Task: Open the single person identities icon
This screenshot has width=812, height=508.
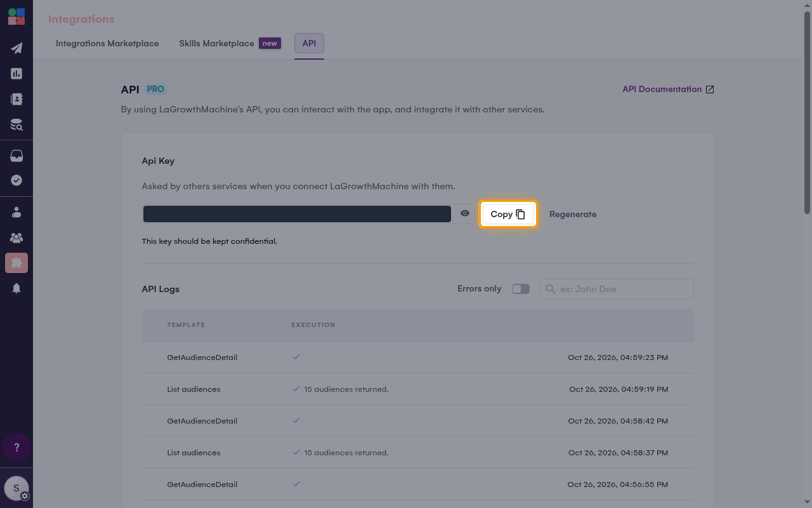Action: (x=16, y=212)
